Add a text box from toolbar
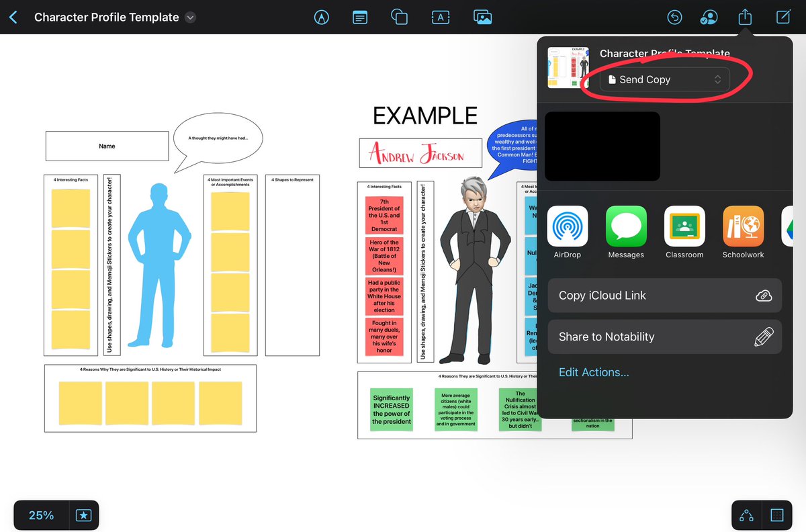The image size is (806, 532). click(x=440, y=17)
